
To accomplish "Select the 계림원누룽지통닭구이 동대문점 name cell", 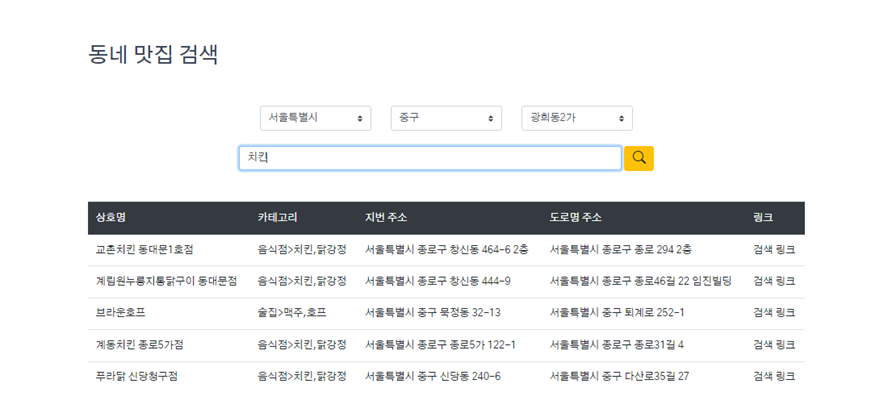I will coord(166,281).
